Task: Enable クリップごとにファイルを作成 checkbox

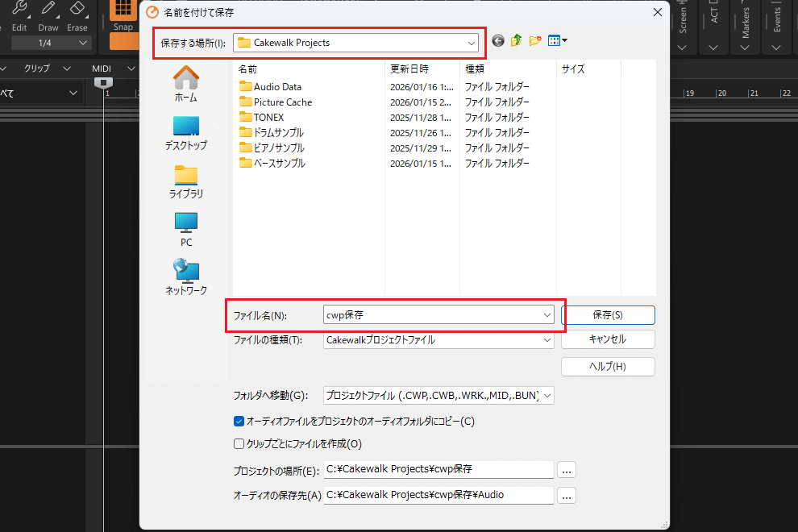Action: [239, 443]
